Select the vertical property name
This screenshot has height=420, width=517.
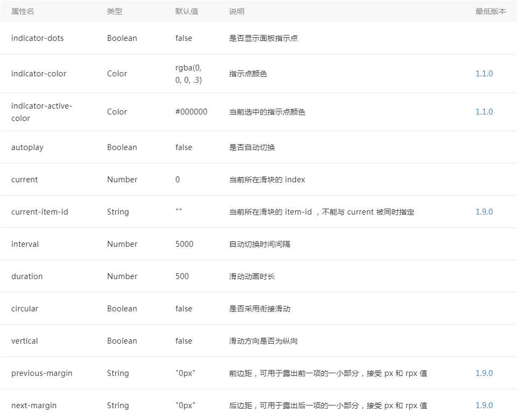pyautogui.click(x=24, y=341)
